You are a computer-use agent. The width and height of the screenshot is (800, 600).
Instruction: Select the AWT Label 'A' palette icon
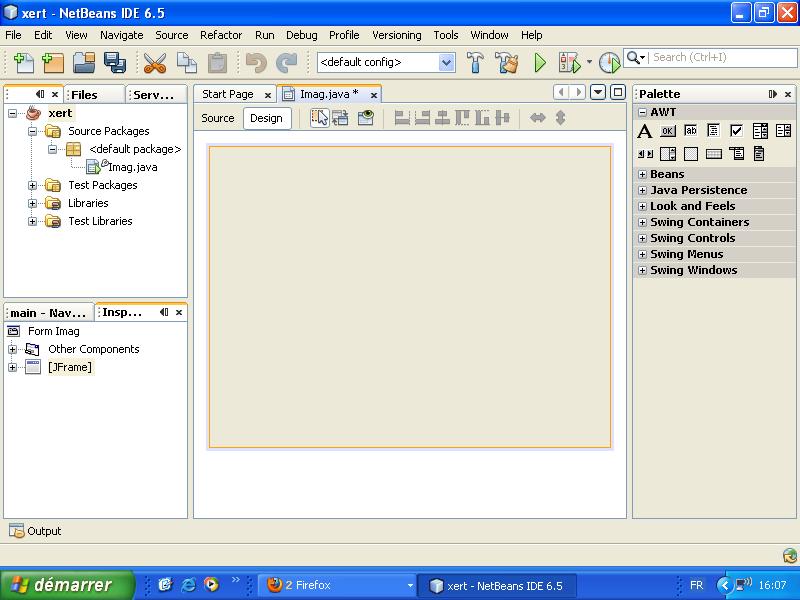[x=644, y=131]
